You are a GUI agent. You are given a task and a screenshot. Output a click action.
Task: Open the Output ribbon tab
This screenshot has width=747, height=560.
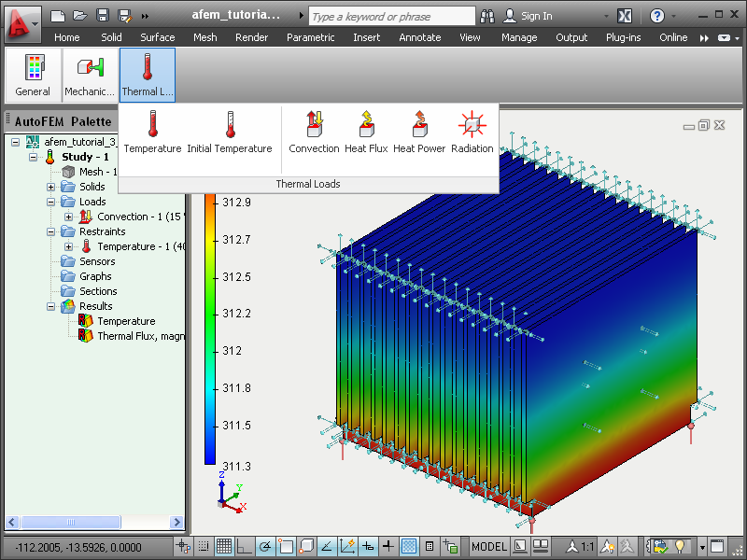571,37
